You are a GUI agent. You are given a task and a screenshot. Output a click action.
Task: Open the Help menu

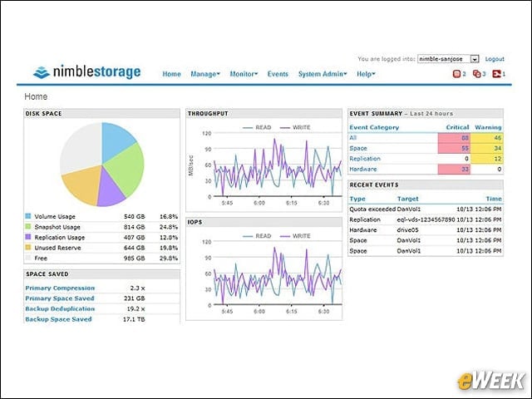tap(366, 74)
